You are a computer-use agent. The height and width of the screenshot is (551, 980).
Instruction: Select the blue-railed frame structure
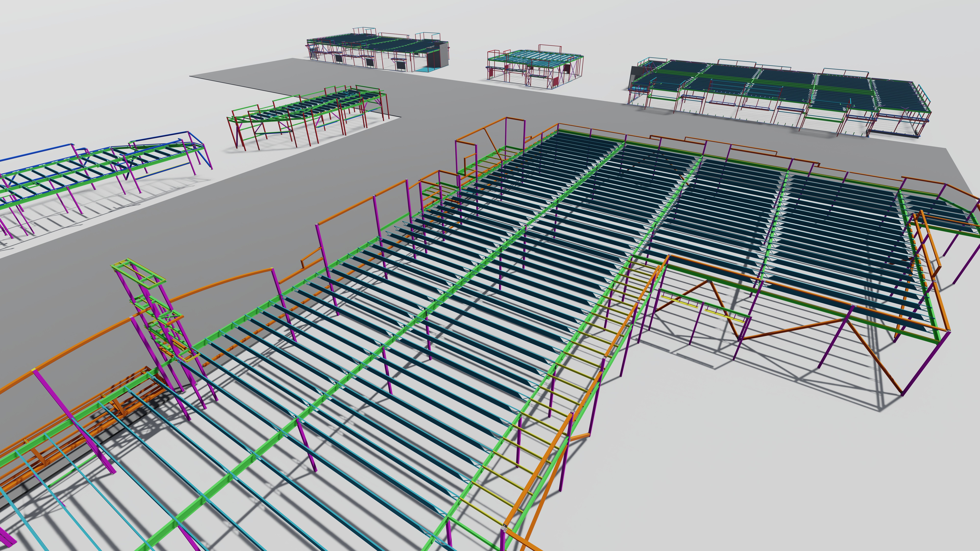click(x=103, y=179)
